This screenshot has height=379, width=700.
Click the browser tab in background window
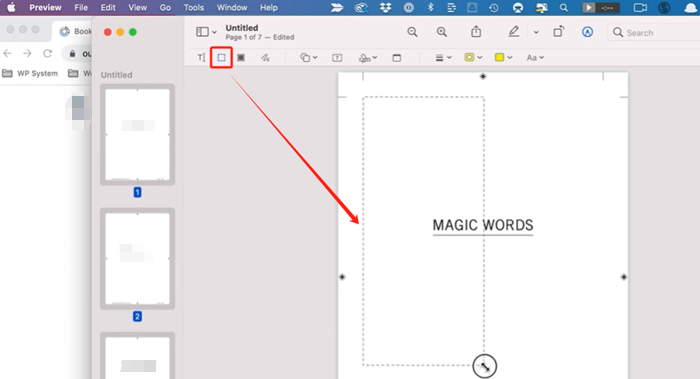(75, 31)
